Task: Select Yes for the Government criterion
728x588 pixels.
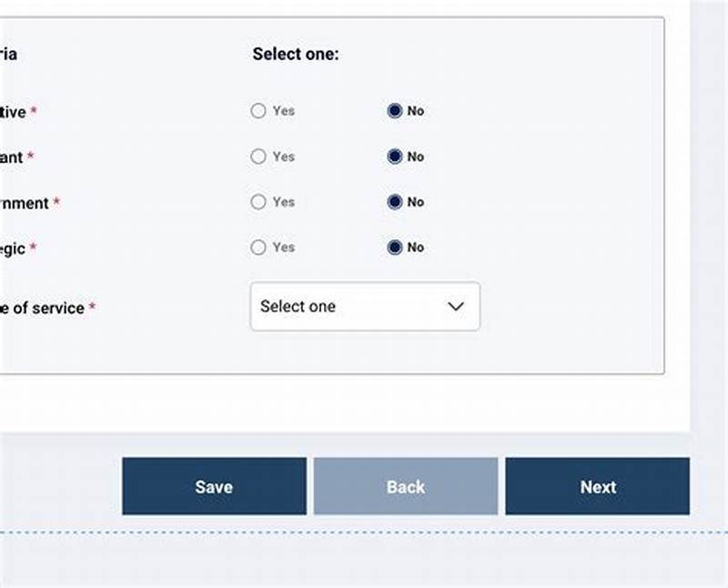Action: [x=258, y=202]
